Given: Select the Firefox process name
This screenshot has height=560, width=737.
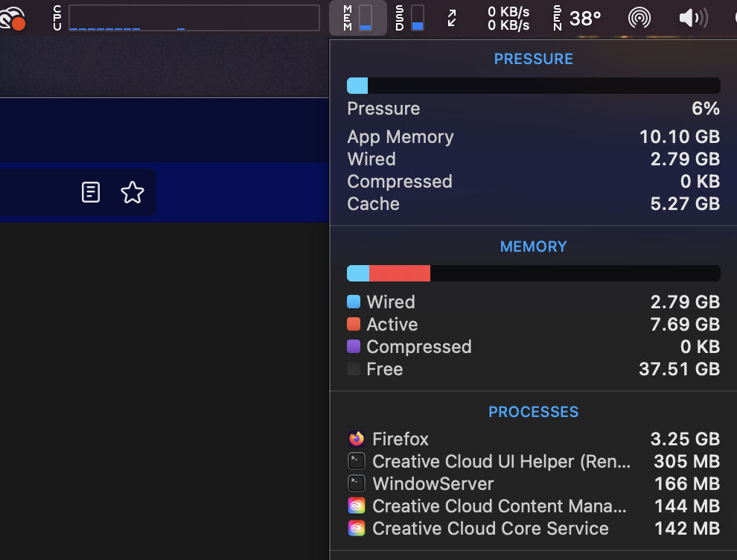Looking at the screenshot, I should (x=401, y=439).
